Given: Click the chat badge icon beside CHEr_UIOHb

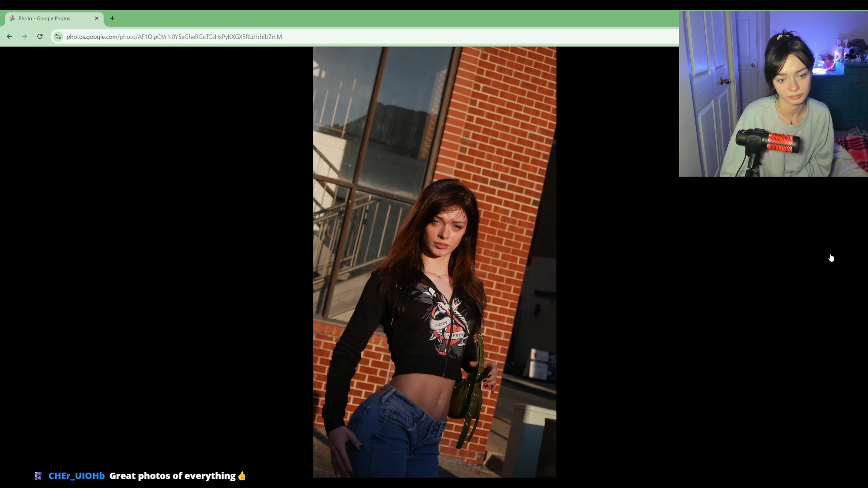Looking at the screenshot, I should coord(38,476).
